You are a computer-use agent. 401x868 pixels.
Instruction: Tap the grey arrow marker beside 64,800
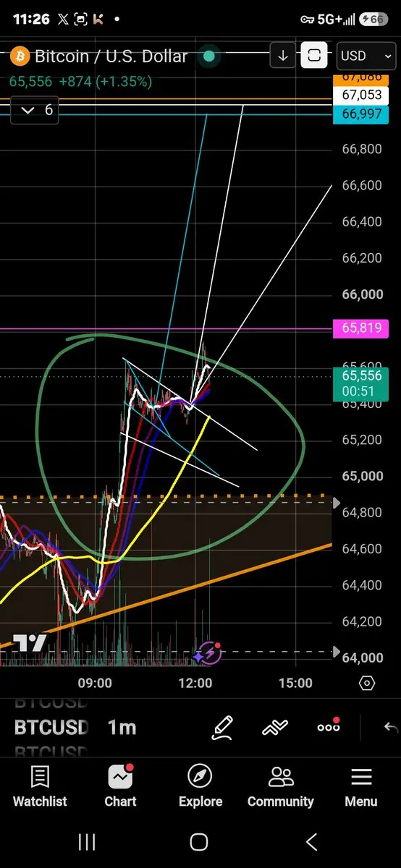pyautogui.click(x=335, y=502)
